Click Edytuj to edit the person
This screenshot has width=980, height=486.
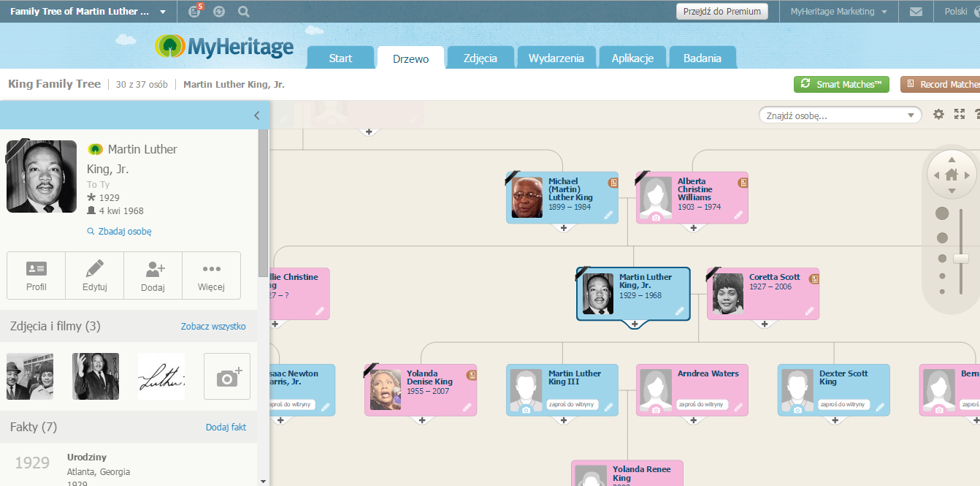tap(95, 276)
